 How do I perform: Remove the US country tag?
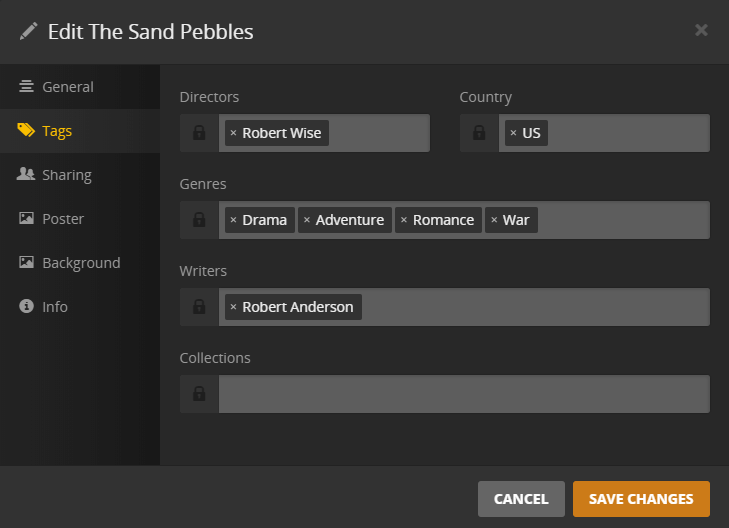513,133
